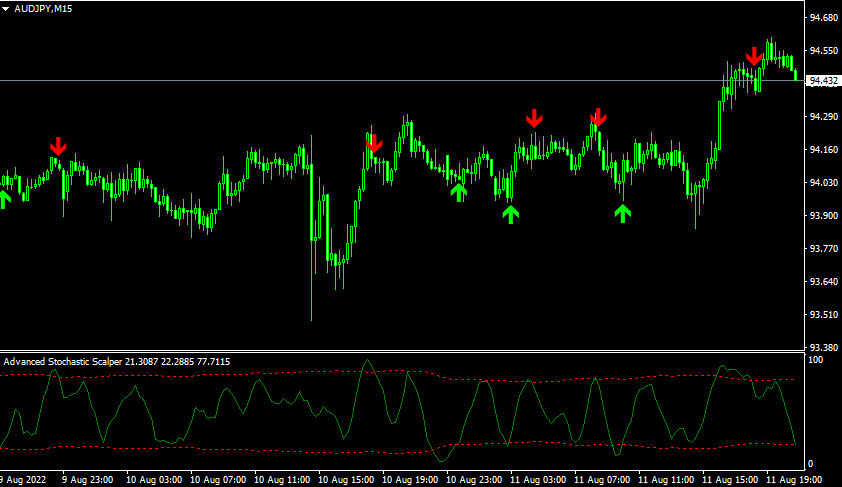The image size is (842, 487).
Task: Open the chart menu triangle beside AUDJPY,M15
Action: pos(6,9)
